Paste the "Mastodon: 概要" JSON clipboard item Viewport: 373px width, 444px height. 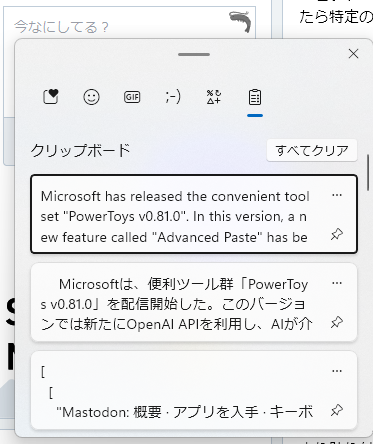(x=194, y=390)
